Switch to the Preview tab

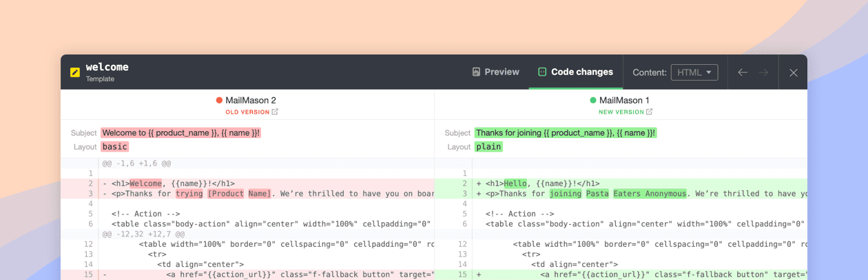tap(496, 72)
